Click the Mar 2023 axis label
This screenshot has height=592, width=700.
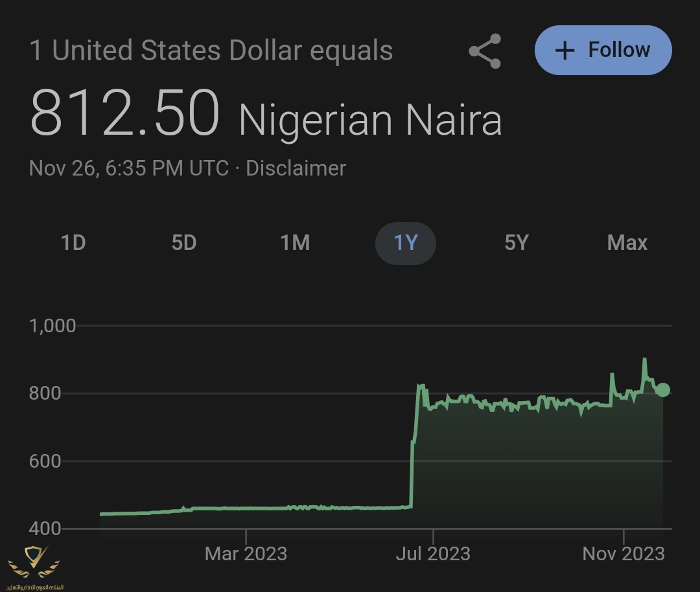[246, 554]
